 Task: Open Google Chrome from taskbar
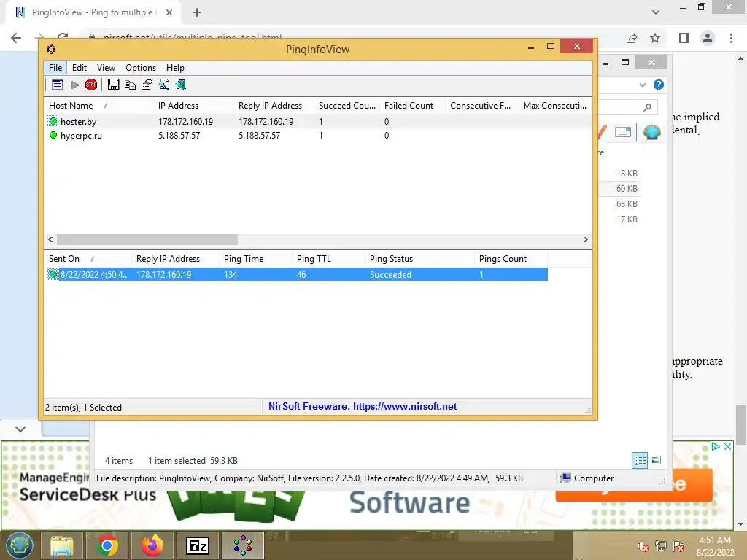107,545
